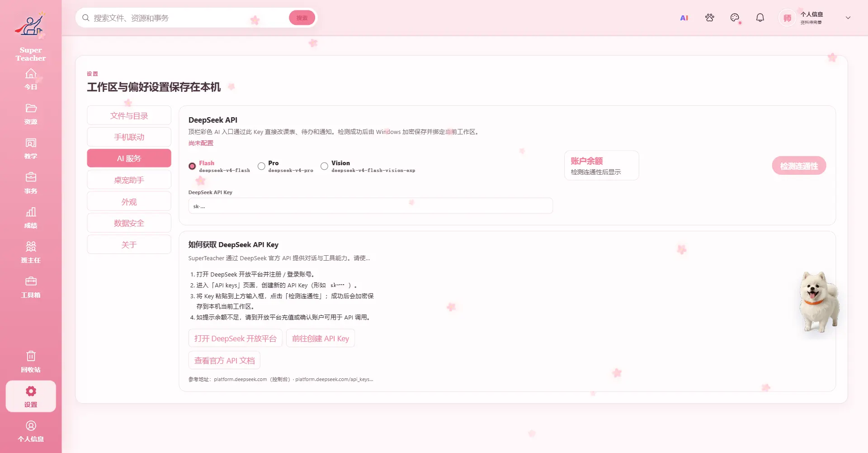Viewport: 868px width, 453px height.
Task: Open 个人信息 at sidebar bottom
Action: click(x=31, y=431)
